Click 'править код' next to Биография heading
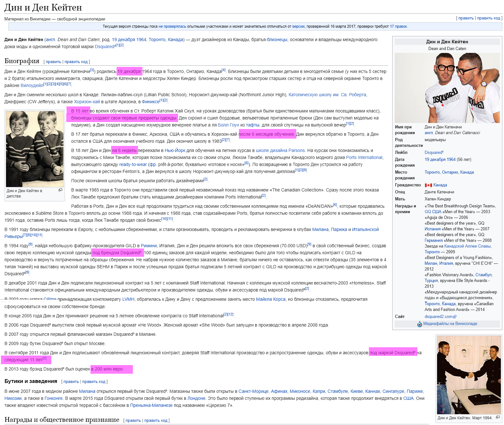Viewport: 504px width, 425px height. 76,62
